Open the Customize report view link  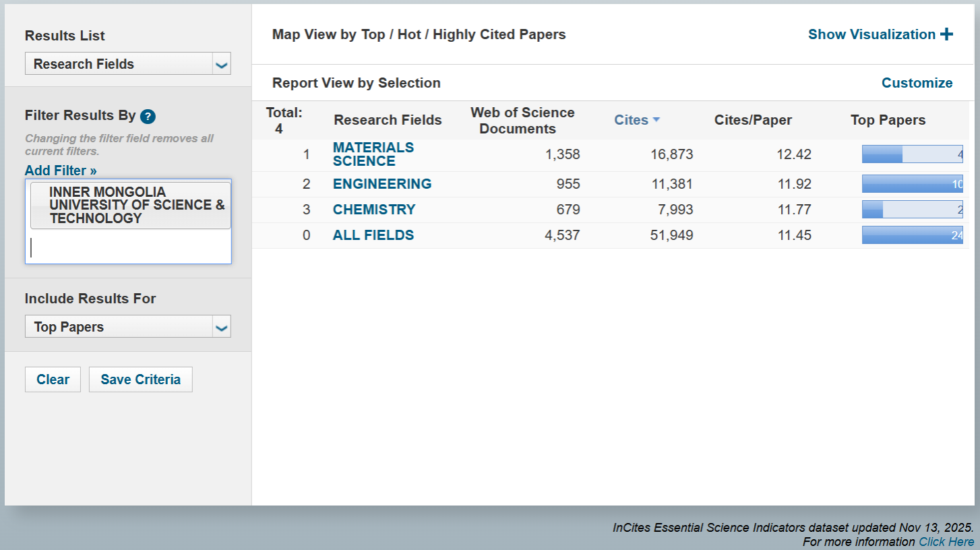[x=917, y=83]
